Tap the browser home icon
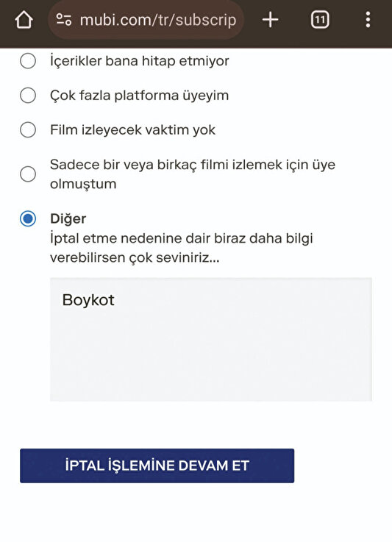Screen dimensions: 392x542 pos(24,20)
